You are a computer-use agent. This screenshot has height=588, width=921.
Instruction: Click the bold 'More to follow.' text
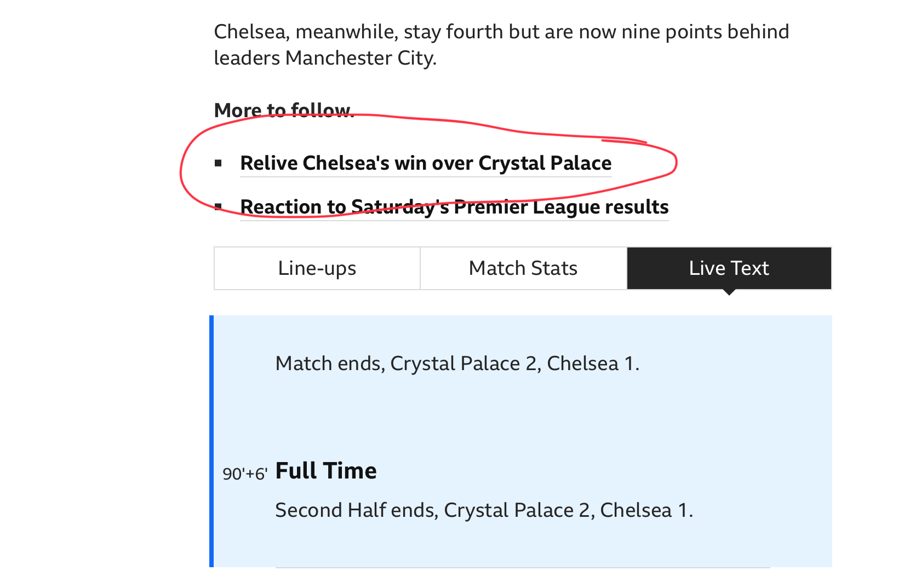click(283, 111)
